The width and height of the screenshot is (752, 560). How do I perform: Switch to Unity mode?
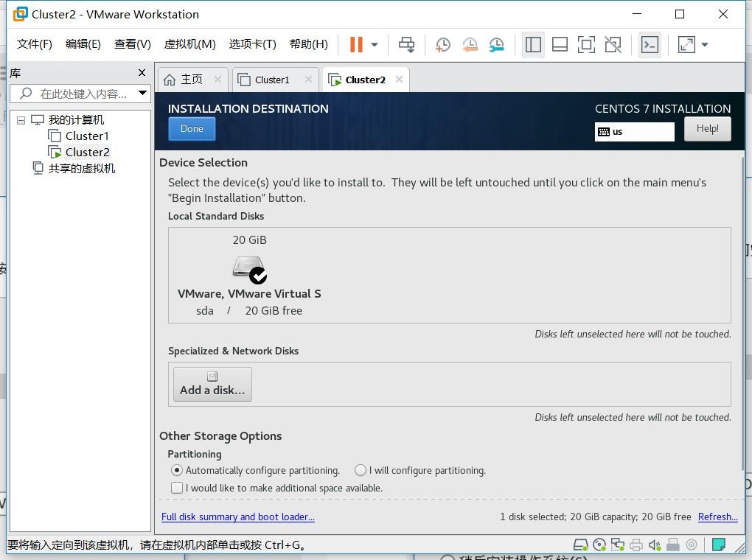point(613,45)
